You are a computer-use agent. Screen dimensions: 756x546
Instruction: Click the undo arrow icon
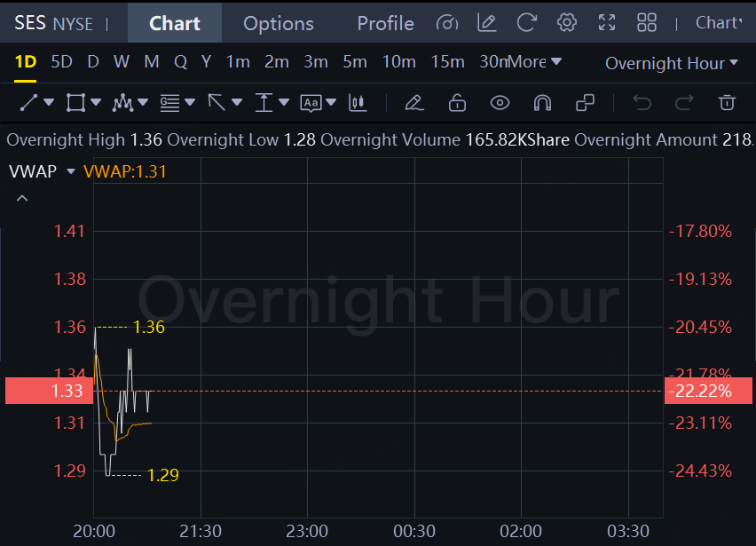click(x=642, y=103)
